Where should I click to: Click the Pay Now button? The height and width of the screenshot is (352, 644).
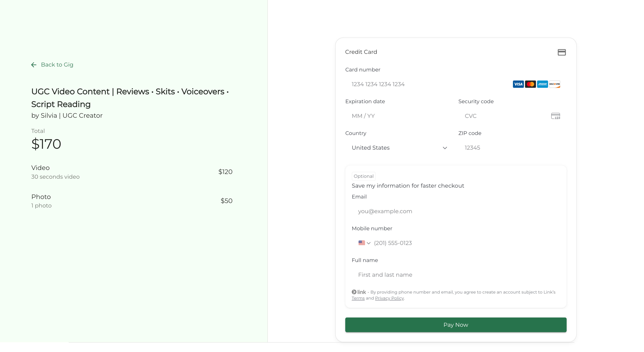coord(455,325)
